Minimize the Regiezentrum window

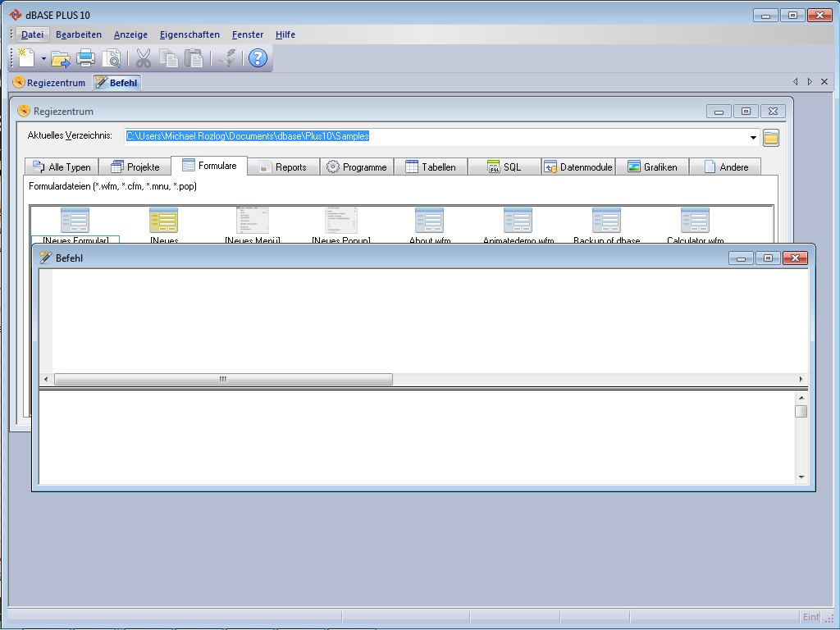[719, 112]
